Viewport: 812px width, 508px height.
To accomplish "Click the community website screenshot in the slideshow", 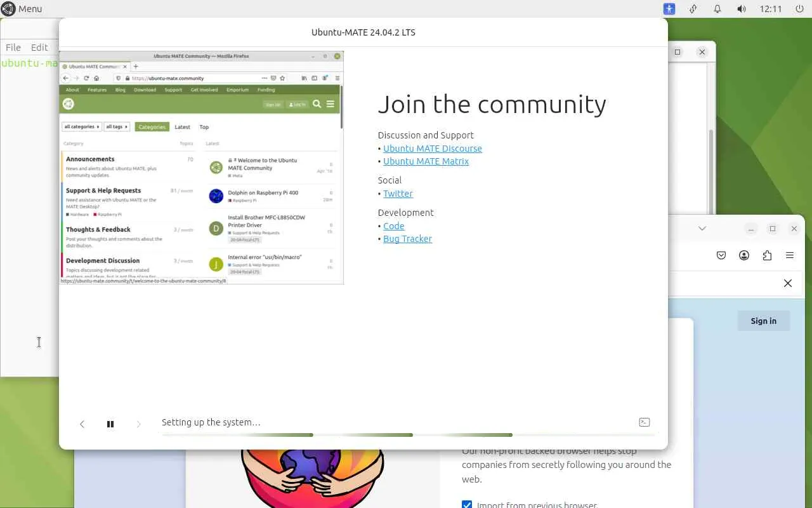I will click(202, 168).
